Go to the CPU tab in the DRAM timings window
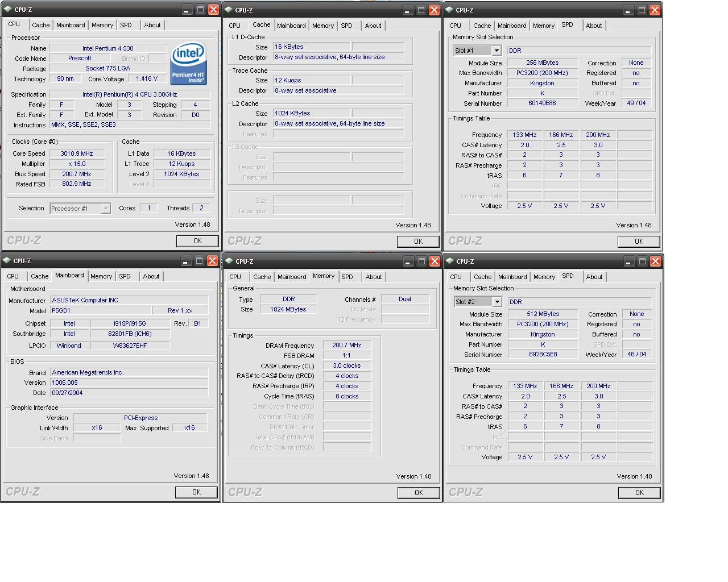728x582 pixels. 235,277
